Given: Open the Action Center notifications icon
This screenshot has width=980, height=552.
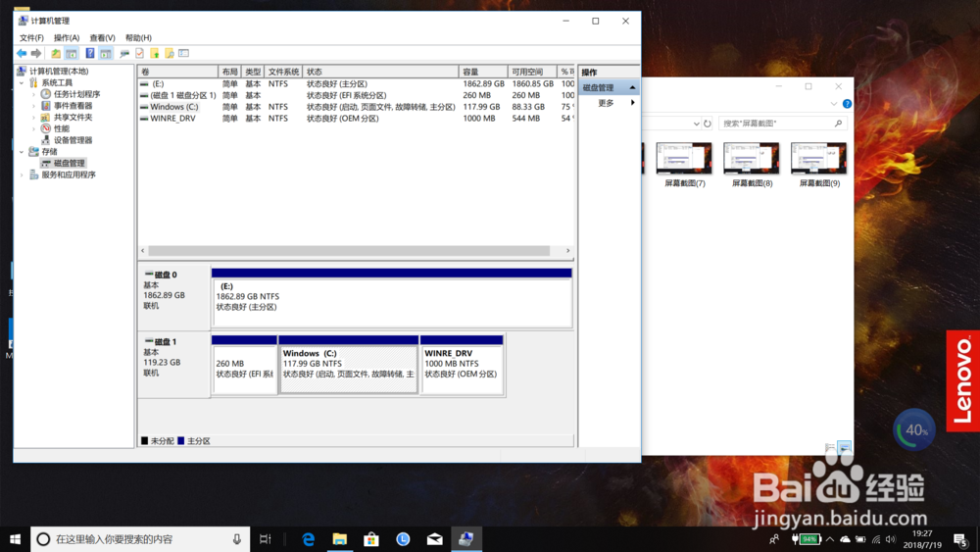Looking at the screenshot, I should [x=961, y=539].
